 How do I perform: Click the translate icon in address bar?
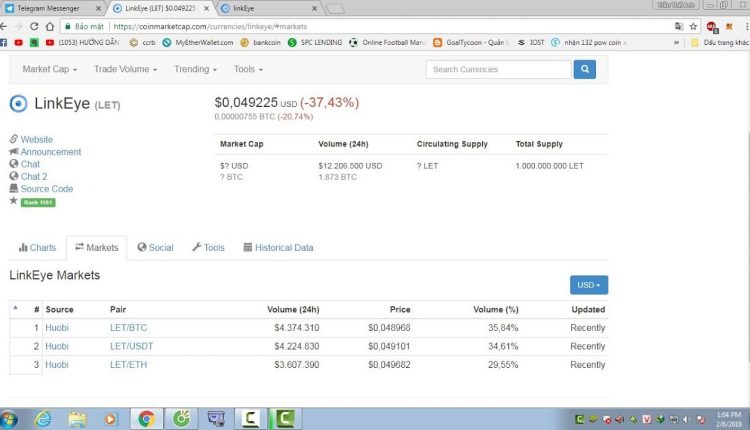click(679, 26)
